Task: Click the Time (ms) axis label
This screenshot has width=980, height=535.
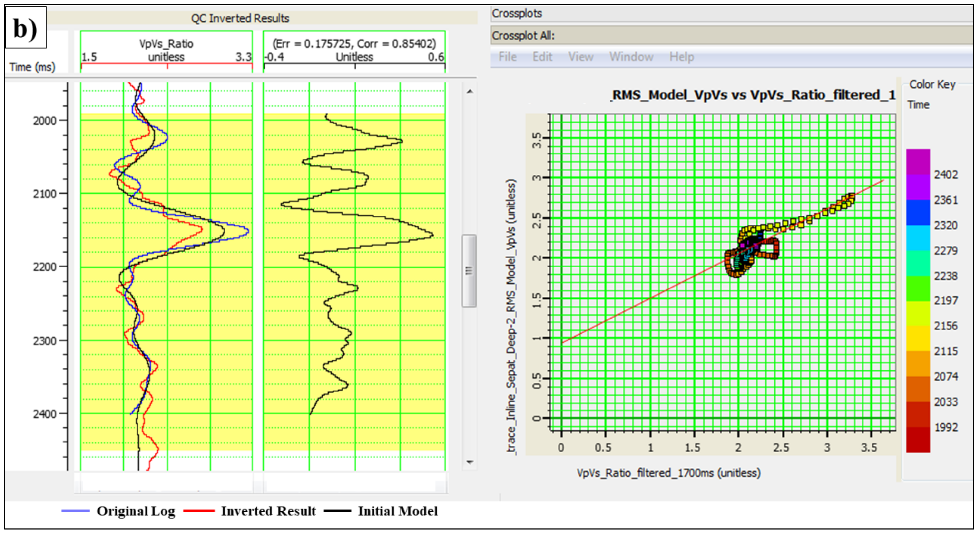Action: (x=32, y=67)
